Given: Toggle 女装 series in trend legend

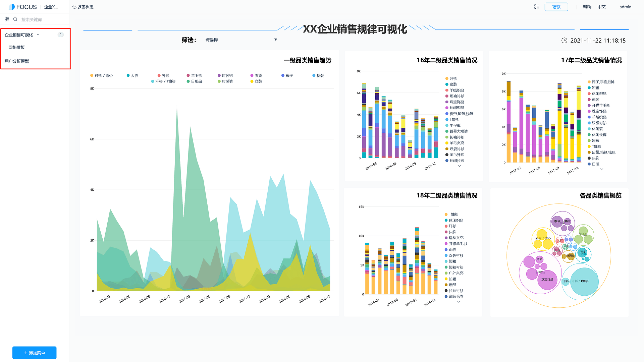Looking at the screenshot, I should pos(256,81).
